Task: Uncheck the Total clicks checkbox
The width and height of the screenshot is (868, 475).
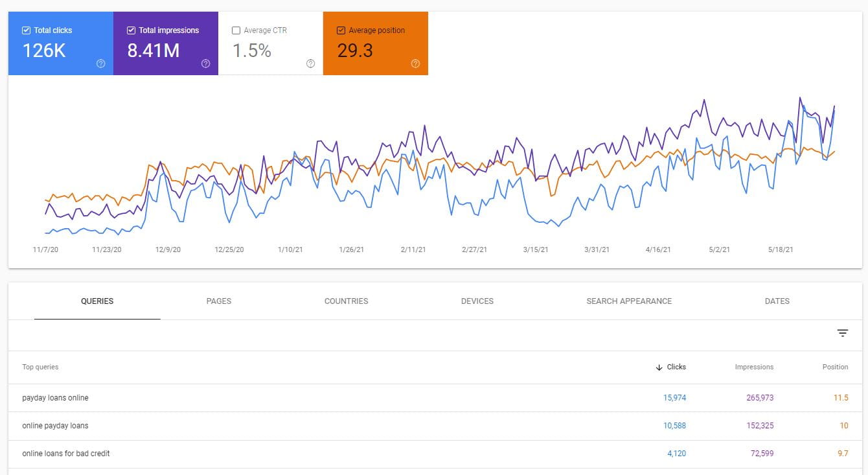Action: [26, 30]
